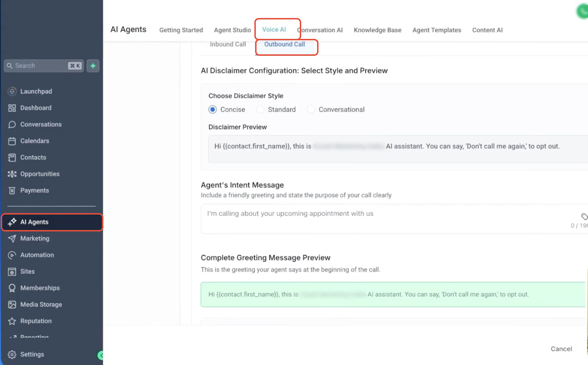Screen dimensions: 588x365
Task: Click the Settings gear icon
Action: coord(12,355)
